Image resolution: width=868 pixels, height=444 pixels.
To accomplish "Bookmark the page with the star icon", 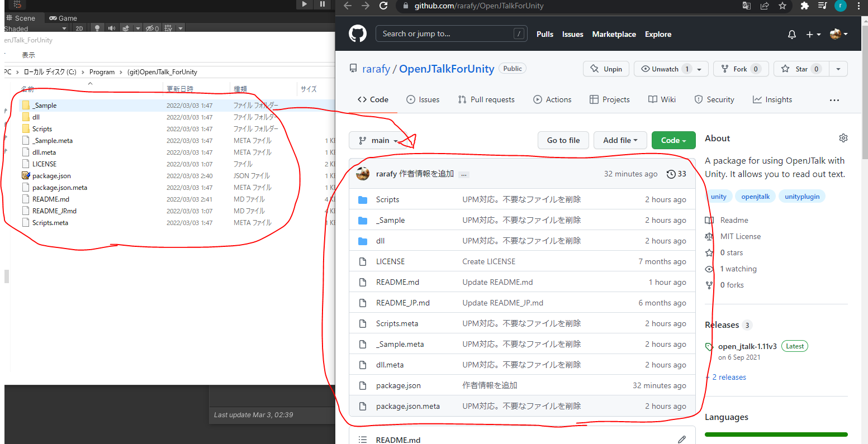I will [782, 6].
